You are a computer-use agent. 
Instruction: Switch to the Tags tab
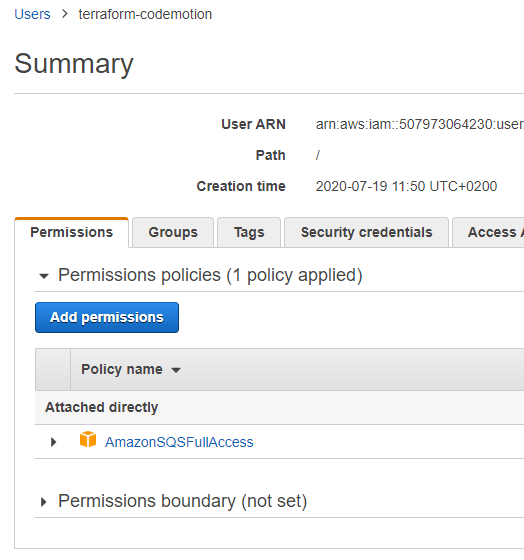(249, 232)
